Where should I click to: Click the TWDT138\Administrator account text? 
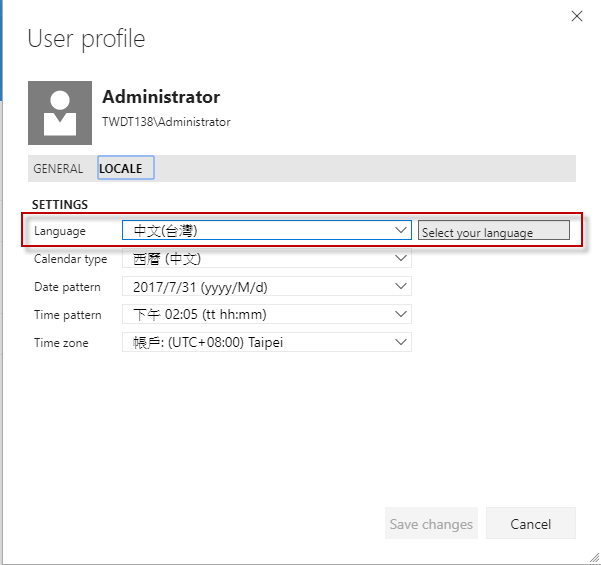pos(166,122)
